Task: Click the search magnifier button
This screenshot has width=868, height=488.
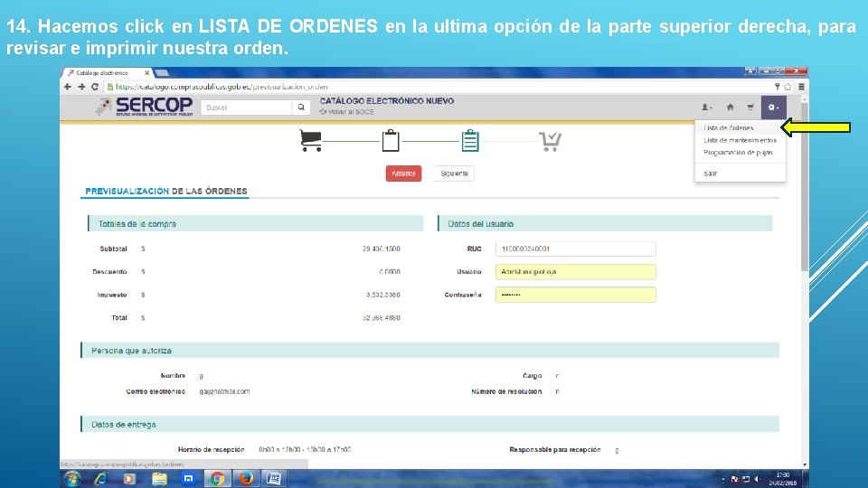Action: click(x=300, y=108)
